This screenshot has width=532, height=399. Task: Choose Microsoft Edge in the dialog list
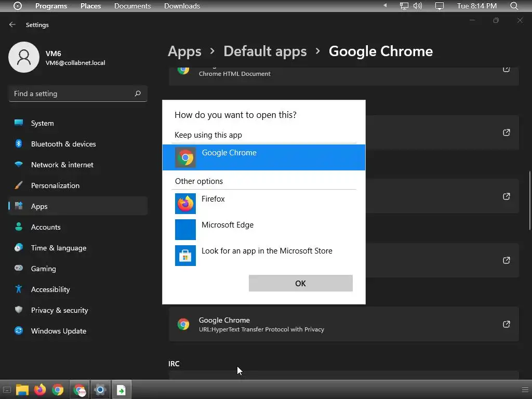click(x=263, y=230)
